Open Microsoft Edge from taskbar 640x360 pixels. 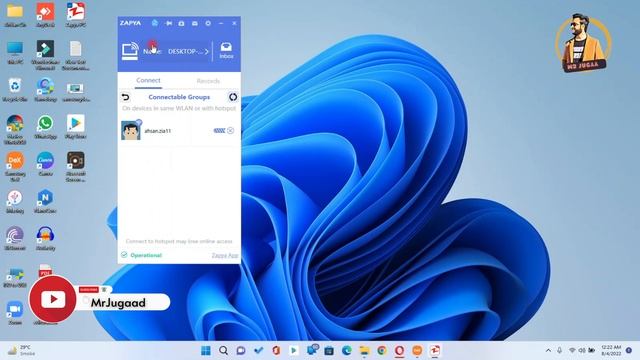[x=347, y=351]
